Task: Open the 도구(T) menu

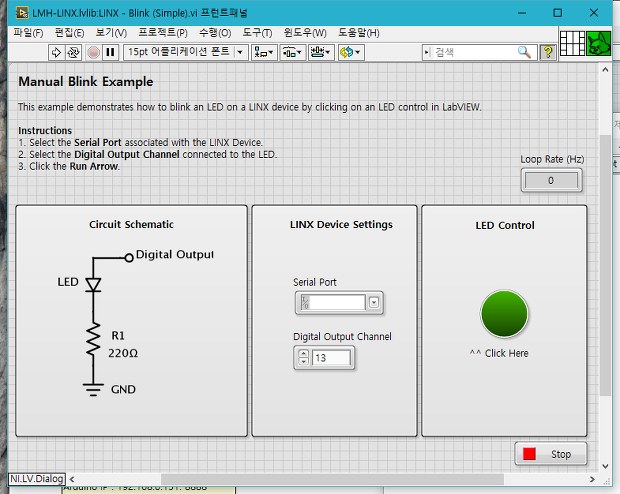Action: point(257,33)
